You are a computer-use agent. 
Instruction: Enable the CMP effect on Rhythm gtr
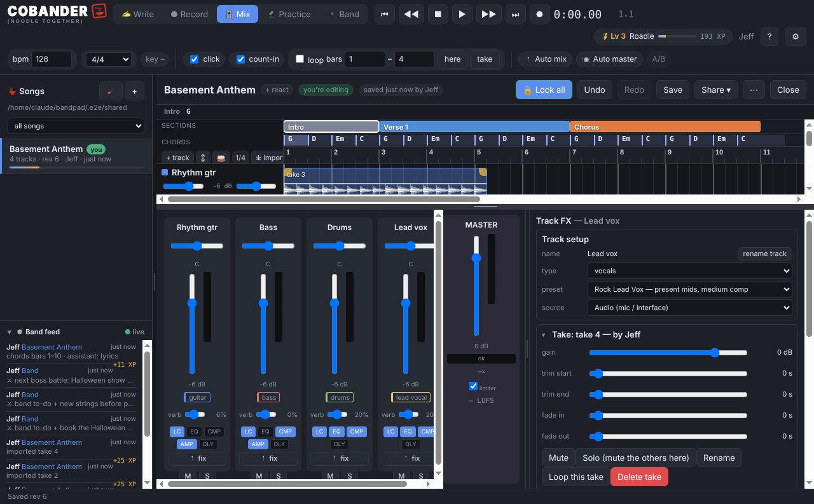[x=214, y=432]
